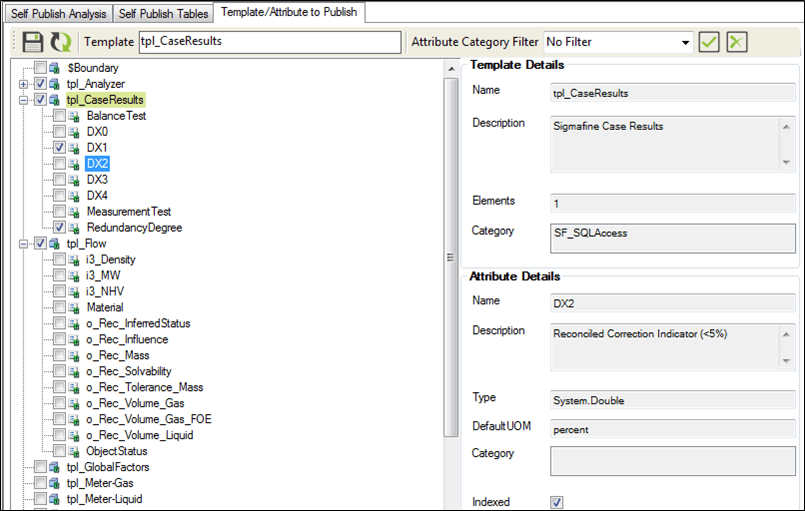Click attribute Description scroll down arrow

[786, 361]
